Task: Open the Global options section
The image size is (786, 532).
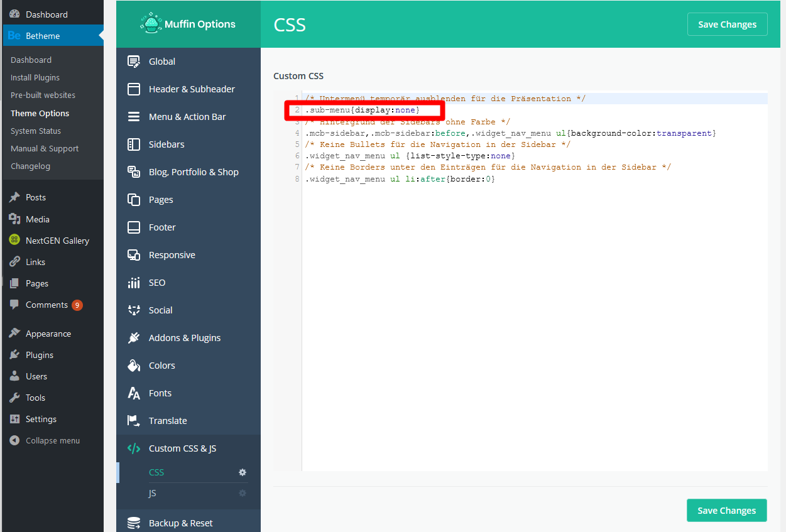Action: click(188, 62)
